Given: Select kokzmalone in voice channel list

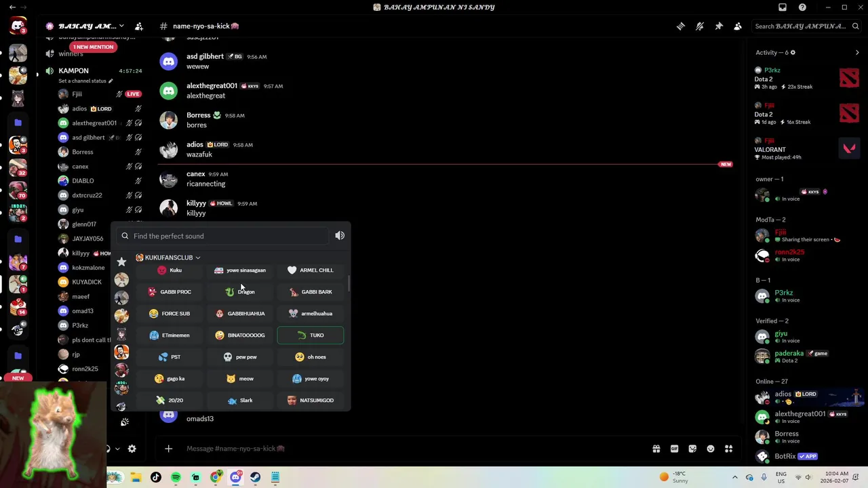Looking at the screenshot, I should click(x=88, y=268).
